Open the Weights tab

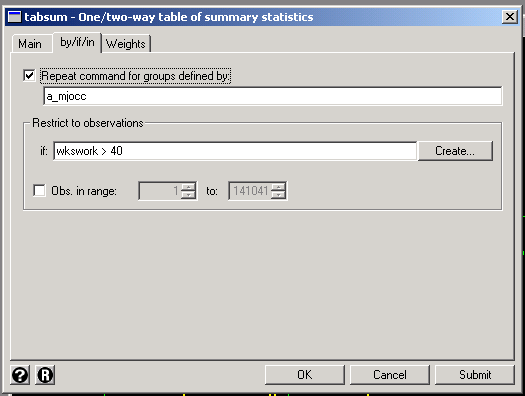(x=126, y=44)
